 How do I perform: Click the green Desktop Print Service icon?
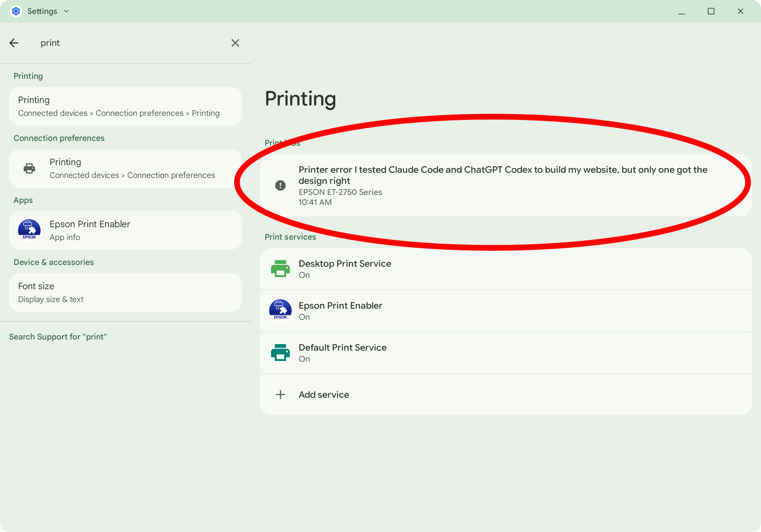pyautogui.click(x=280, y=269)
